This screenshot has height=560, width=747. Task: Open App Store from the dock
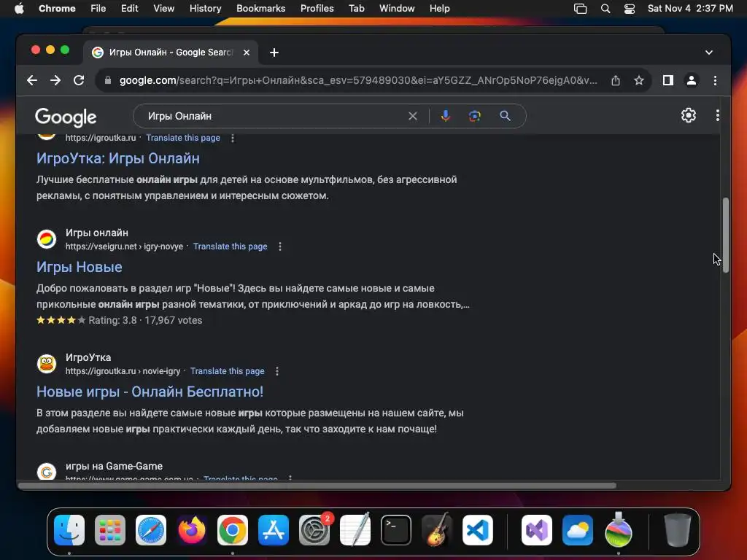point(274,530)
